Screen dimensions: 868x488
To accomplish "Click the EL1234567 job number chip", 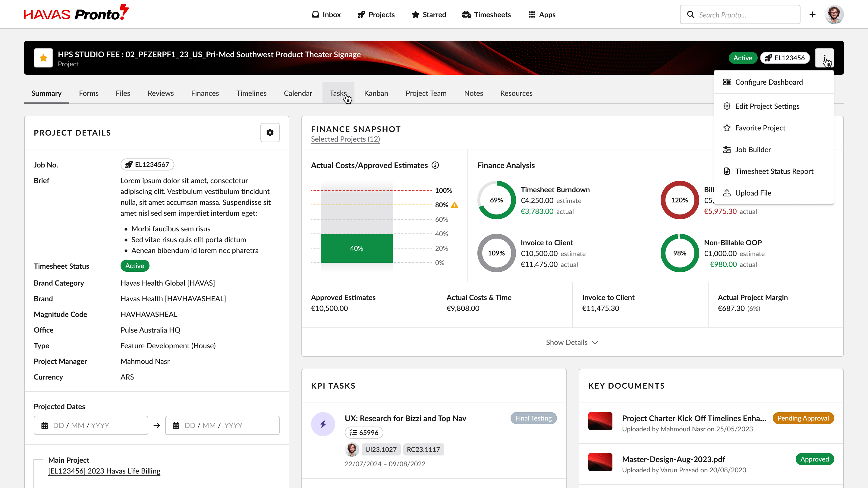I will (x=147, y=164).
